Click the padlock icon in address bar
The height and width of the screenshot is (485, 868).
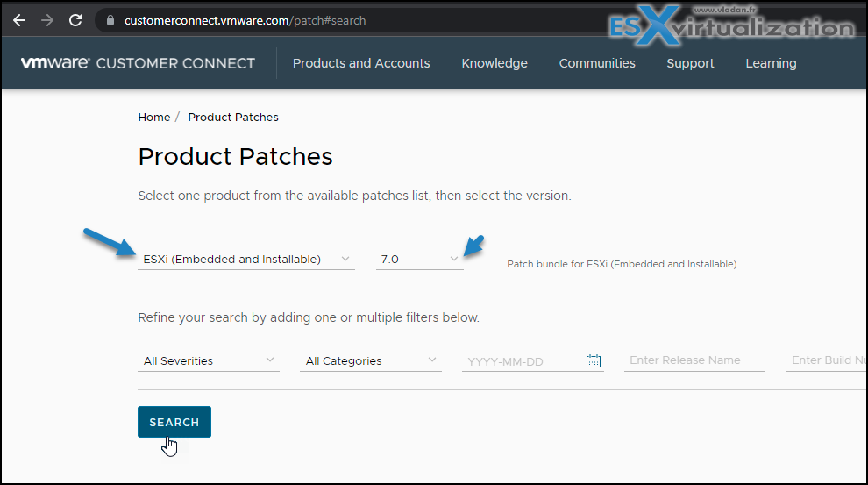pos(110,20)
